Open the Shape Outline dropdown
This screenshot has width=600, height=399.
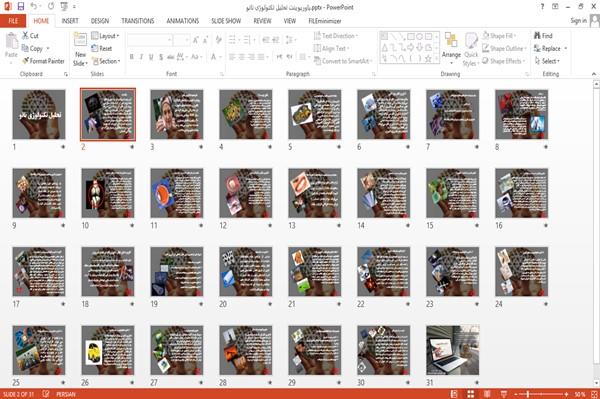click(504, 48)
